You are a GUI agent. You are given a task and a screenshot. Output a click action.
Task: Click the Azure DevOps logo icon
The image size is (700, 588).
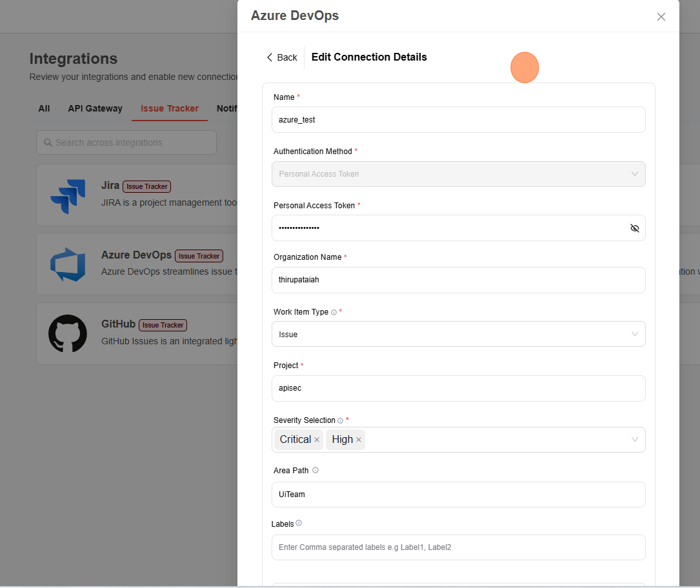click(68, 264)
